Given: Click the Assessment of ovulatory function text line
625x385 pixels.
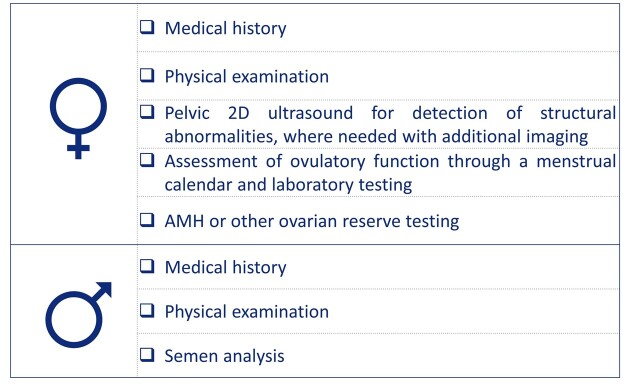Looking at the screenshot, I should (x=391, y=162).
